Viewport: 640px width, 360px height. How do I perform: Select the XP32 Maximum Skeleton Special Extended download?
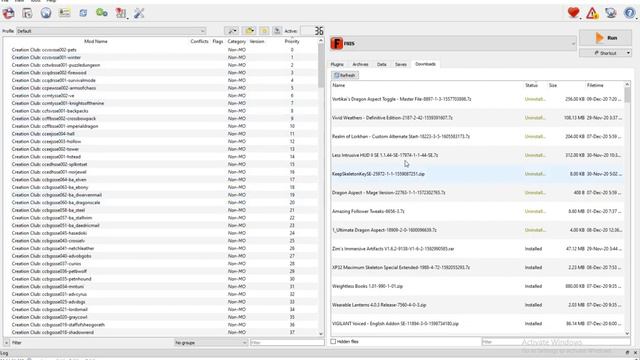pyautogui.click(x=477, y=267)
